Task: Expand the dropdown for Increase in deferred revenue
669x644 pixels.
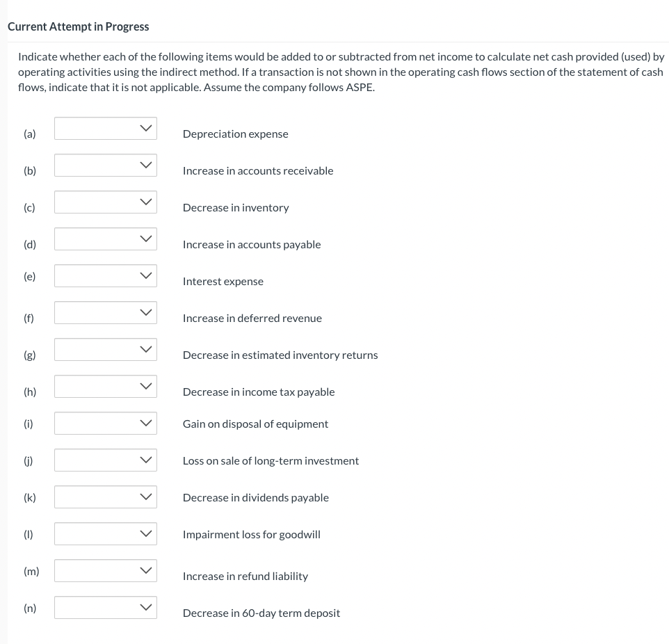Action: pyautogui.click(x=105, y=312)
